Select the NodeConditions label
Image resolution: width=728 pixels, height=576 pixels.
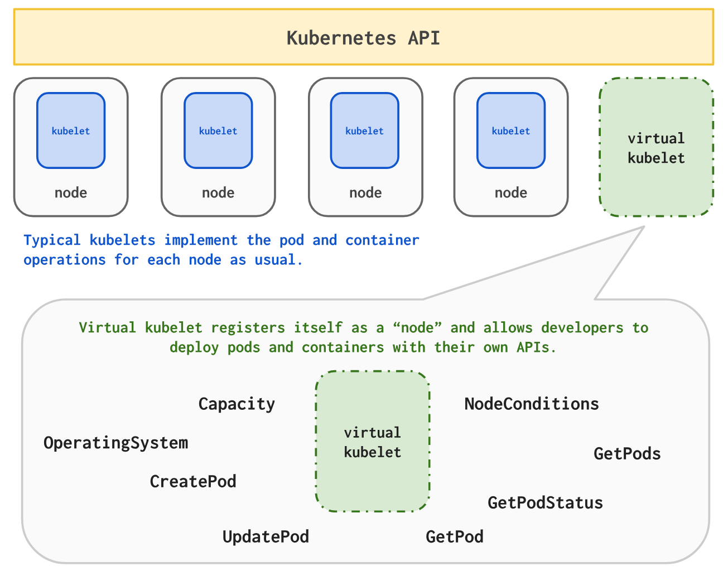(531, 403)
